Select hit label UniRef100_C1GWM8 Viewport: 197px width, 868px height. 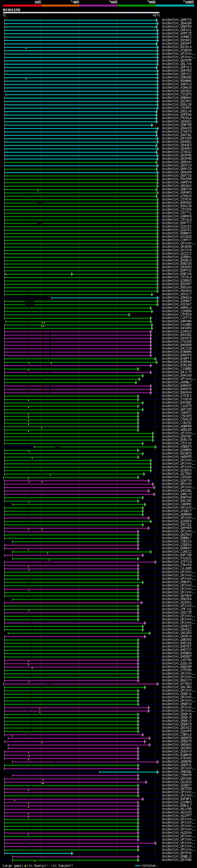[x=177, y=369]
